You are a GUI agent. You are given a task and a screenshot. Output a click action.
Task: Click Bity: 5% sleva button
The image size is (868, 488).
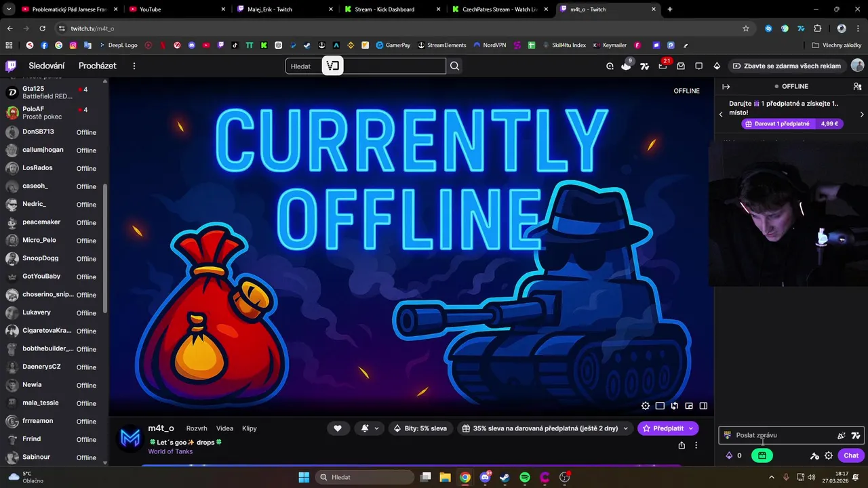click(420, 428)
